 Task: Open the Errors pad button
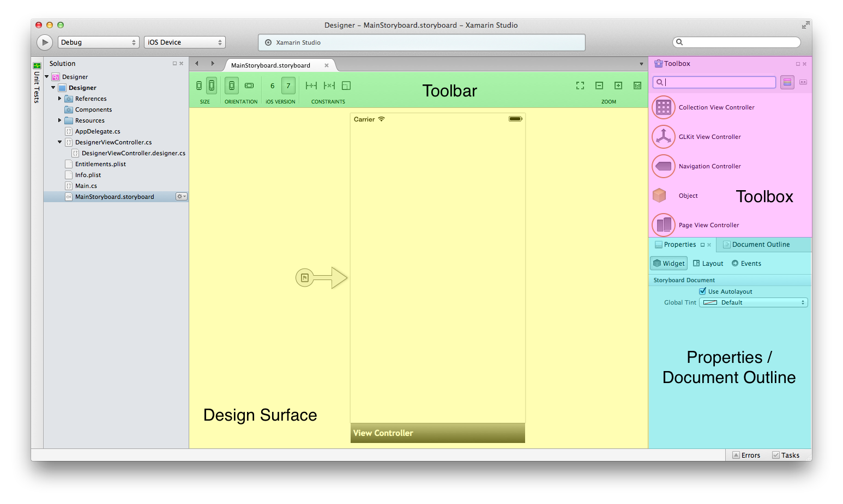(746, 456)
